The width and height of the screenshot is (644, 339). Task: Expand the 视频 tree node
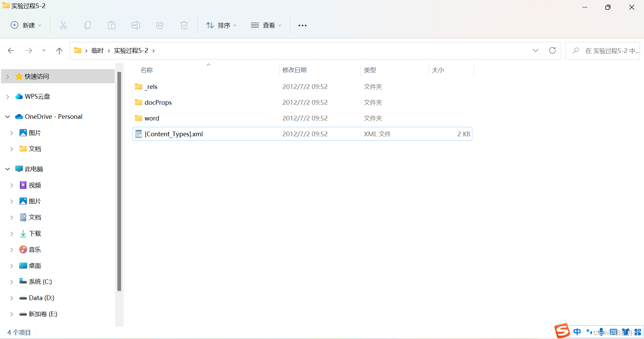coord(12,185)
